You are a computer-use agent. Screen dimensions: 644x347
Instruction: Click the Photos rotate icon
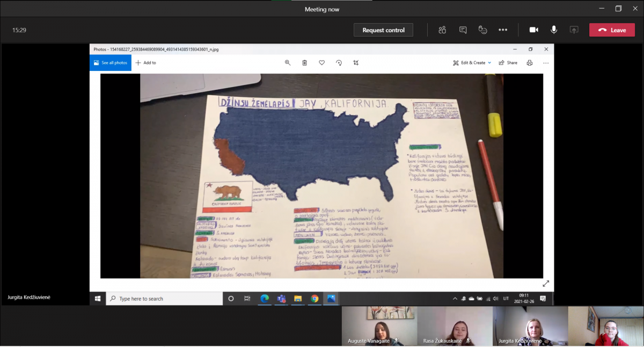(x=339, y=63)
